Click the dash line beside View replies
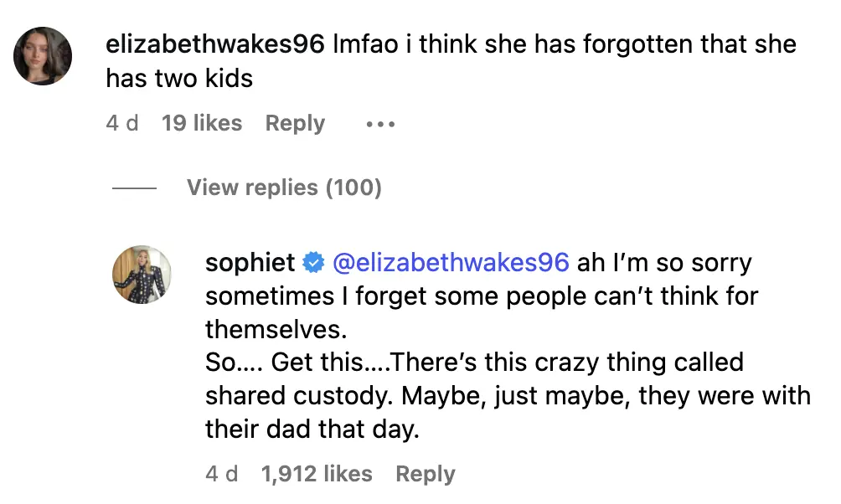The width and height of the screenshot is (841, 504). point(134,188)
